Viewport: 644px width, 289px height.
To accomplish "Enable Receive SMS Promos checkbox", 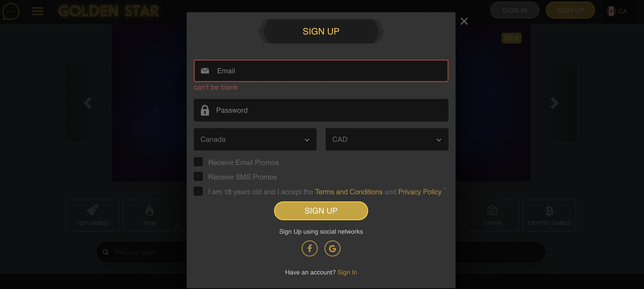I will coord(198,176).
